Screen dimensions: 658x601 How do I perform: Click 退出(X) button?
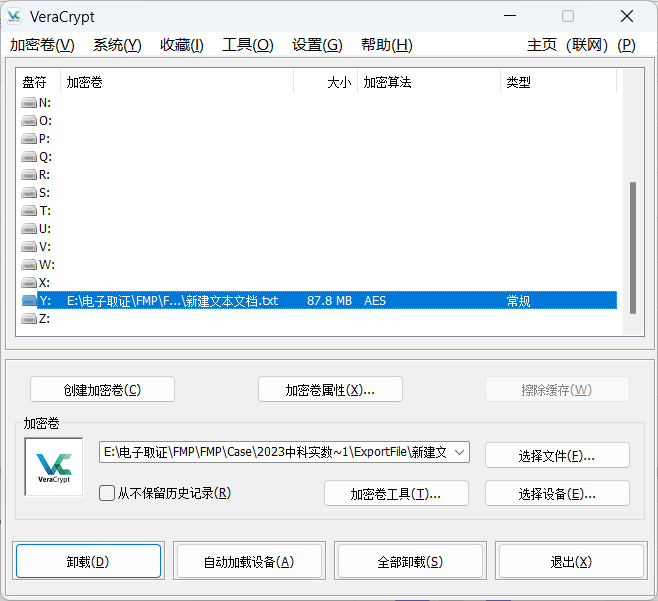tap(571, 561)
